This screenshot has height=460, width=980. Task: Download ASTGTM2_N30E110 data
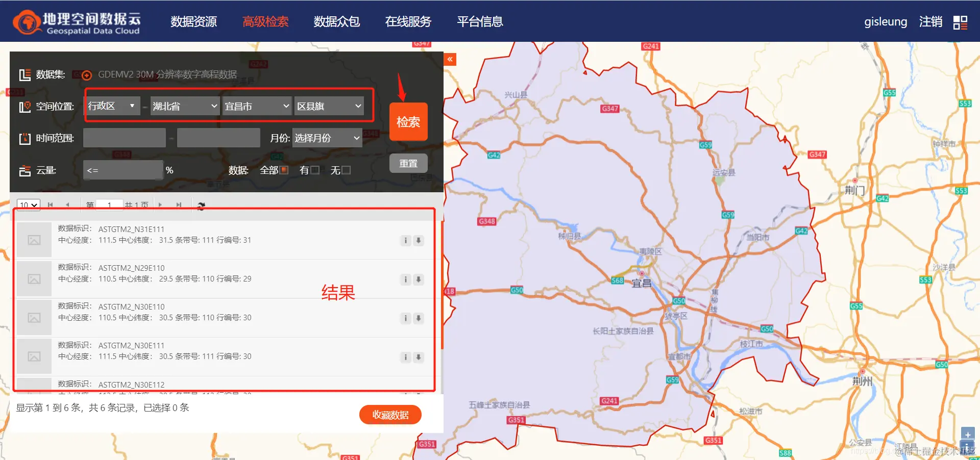click(x=419, y=318)
